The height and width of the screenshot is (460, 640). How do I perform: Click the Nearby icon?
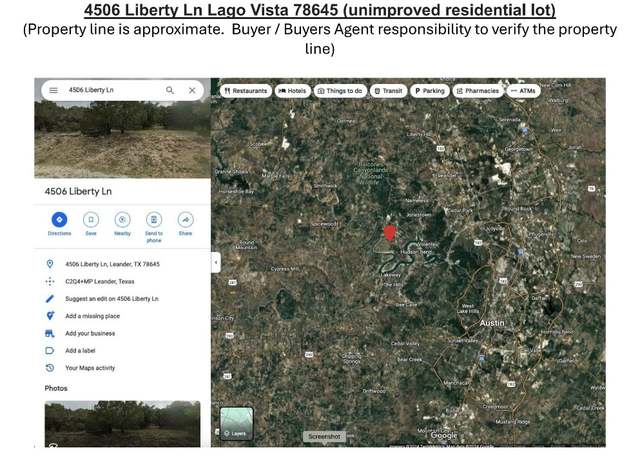click(122, 220)
